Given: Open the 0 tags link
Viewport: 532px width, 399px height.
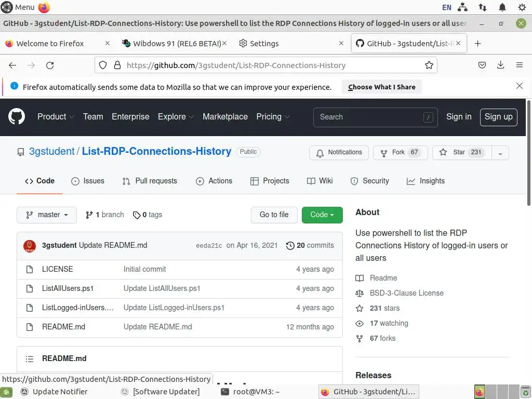Looking at the screenshot, I should (148, 215).
